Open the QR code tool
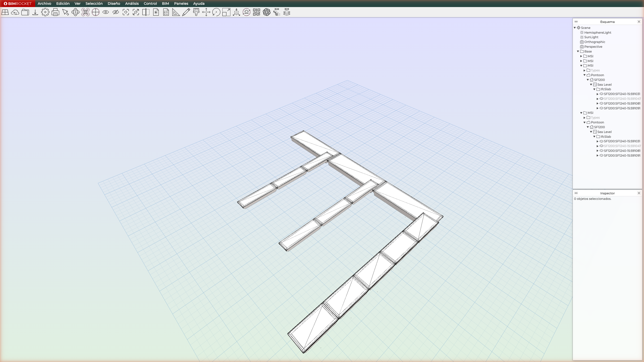Screen dimensions: 644x362 coord(256,12)
